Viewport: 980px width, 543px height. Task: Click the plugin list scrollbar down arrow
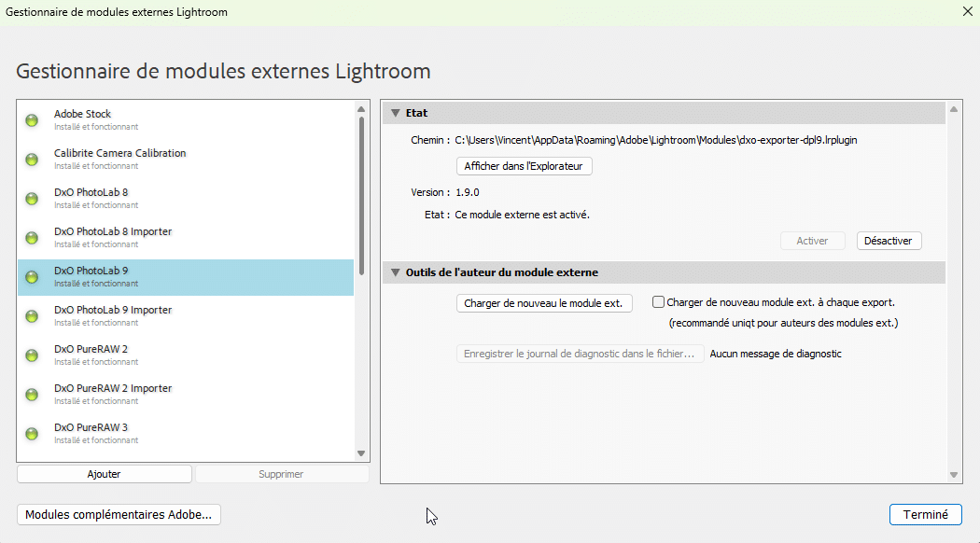pos(361,453)
